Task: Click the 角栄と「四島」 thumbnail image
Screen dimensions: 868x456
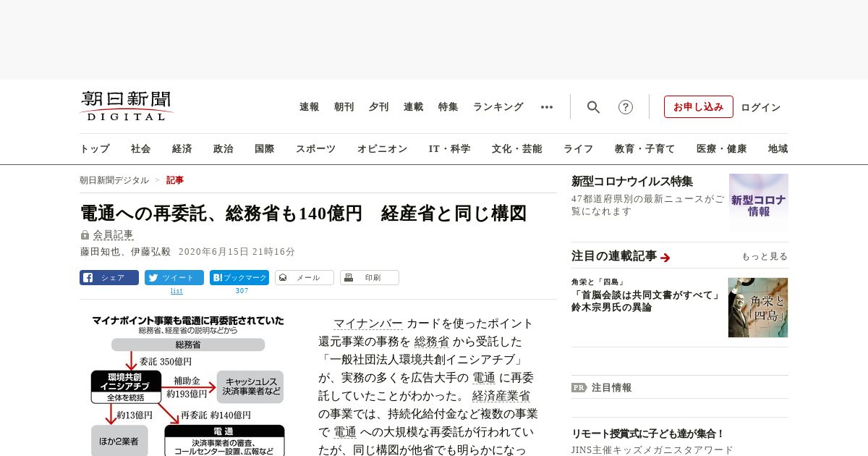Action: 758,308
